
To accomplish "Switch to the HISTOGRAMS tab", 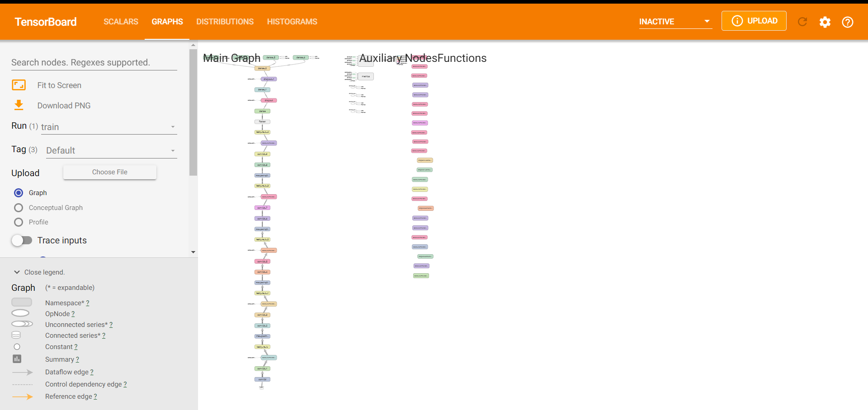I will pos(292,22).
